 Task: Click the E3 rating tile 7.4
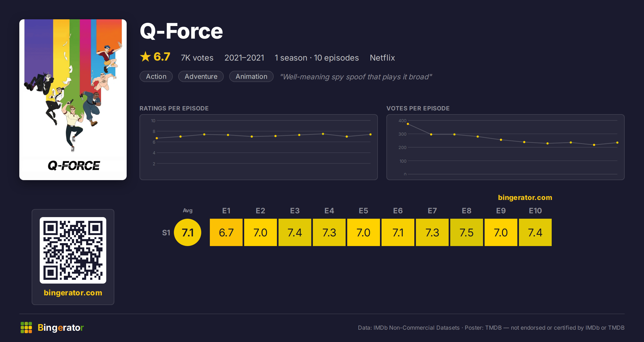point(295,232)
